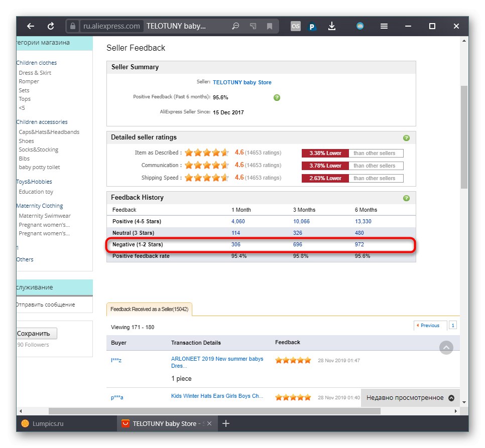This screenshot has width=485, height=448.
Task: Open Toys&Hobbies category
Action: click(x=34, y=182)
